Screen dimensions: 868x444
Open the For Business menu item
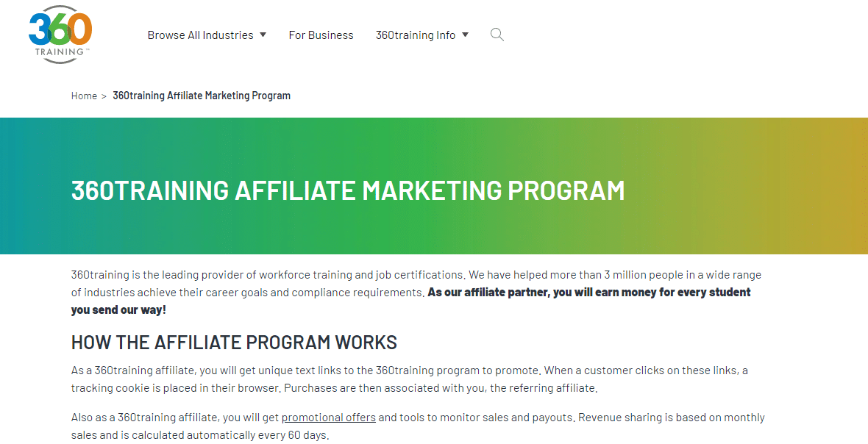[321, 35]
